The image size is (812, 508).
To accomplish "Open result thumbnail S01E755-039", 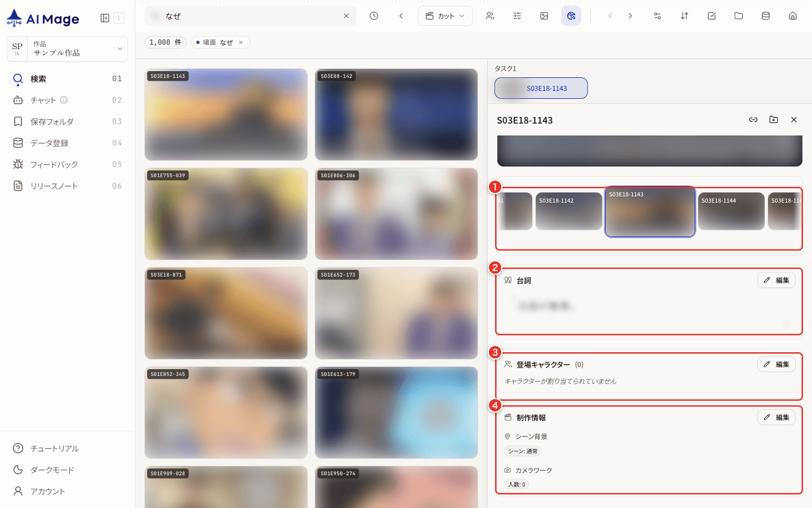I will [226, 214].
